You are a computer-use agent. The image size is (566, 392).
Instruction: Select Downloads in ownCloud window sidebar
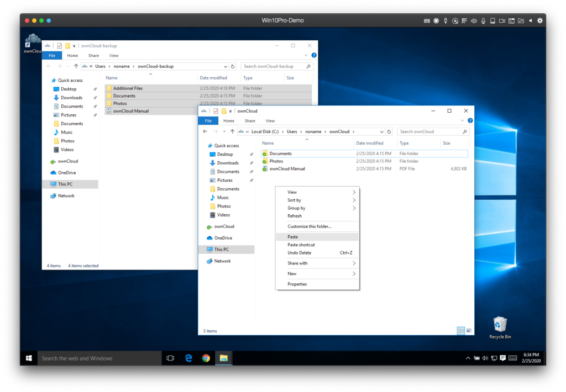[228, 163]
